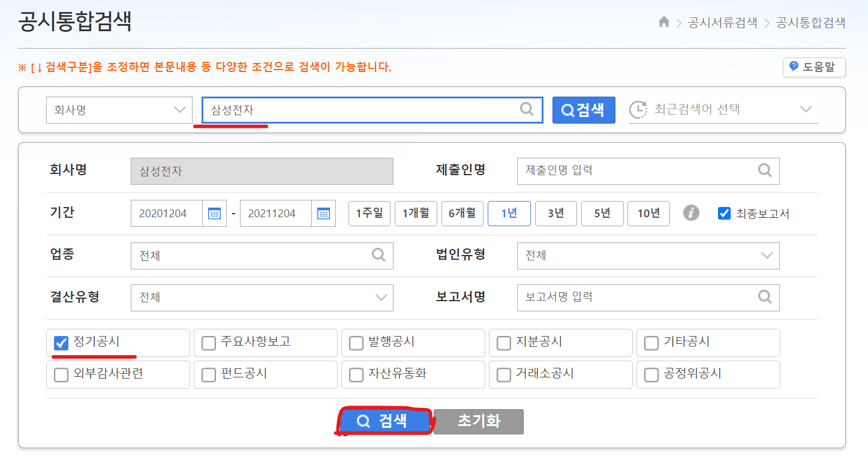Click clock icon for recent searches
Image resolution: width=868 pixels, height=456 pixels.
638,110
